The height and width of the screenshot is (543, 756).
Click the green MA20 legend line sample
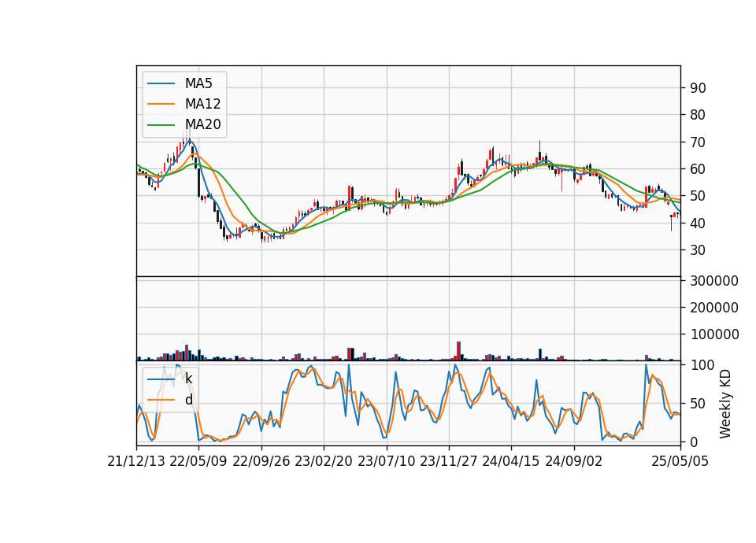point(161,125)
